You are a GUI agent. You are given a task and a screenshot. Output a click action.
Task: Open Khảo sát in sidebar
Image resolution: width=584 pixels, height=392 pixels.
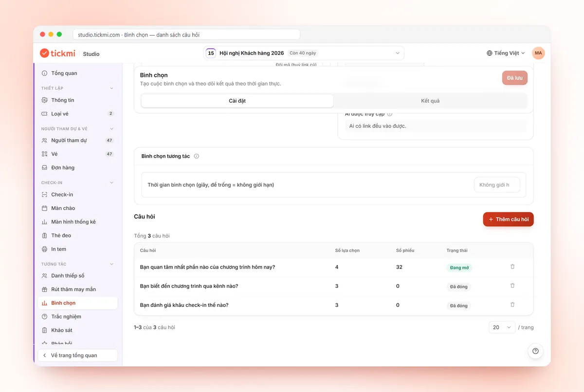[78, 330]
